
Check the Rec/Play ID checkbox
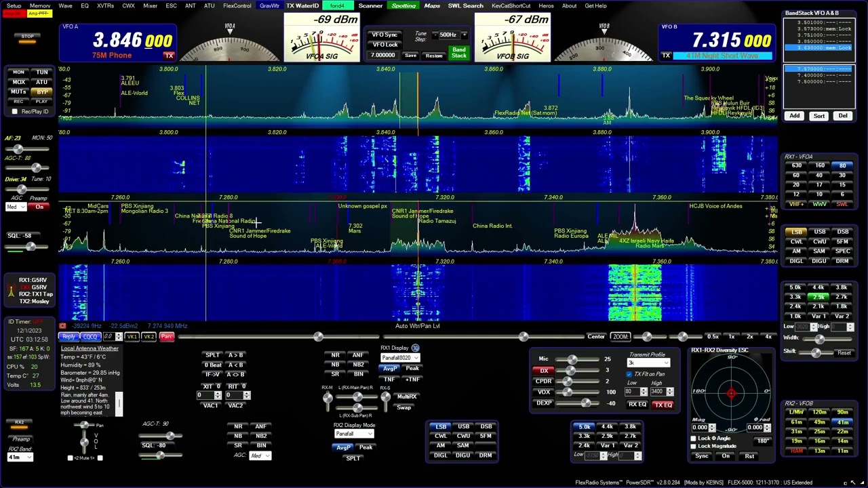click(x=15, y=111)
